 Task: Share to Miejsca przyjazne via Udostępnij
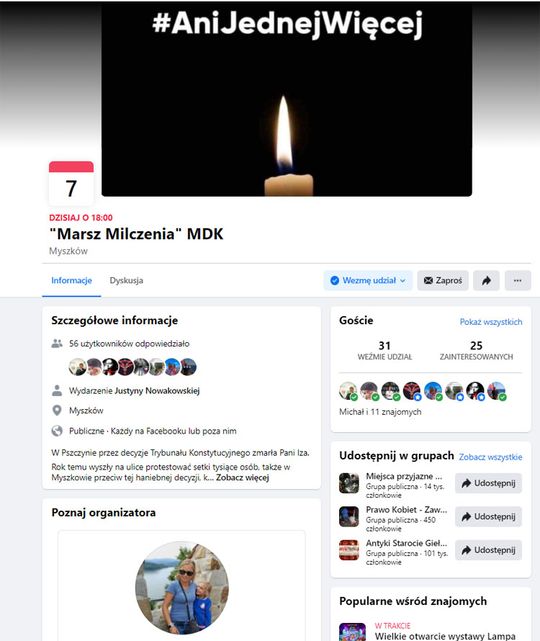[488, 483]
